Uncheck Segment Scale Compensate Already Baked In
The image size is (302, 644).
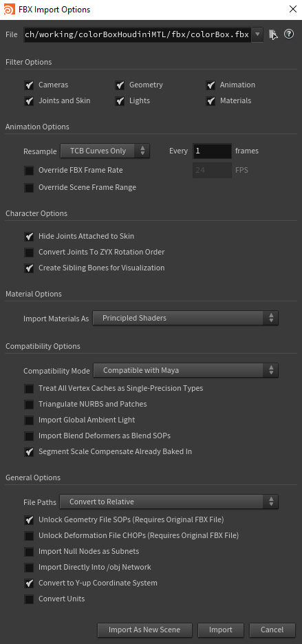[x=29, y=452]
